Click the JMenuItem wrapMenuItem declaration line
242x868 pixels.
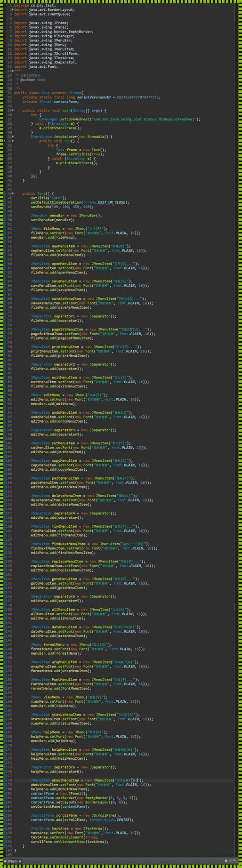(85, 662)
